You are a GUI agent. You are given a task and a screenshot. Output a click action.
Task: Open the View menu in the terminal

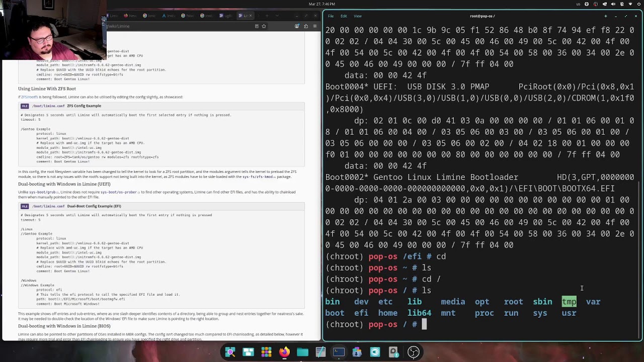pos(358,16)
